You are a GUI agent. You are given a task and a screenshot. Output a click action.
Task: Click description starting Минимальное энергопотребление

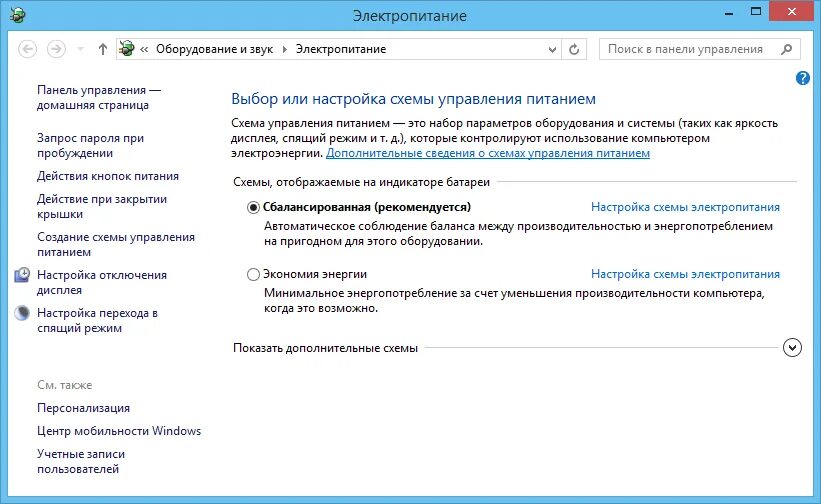pos(514,300)
